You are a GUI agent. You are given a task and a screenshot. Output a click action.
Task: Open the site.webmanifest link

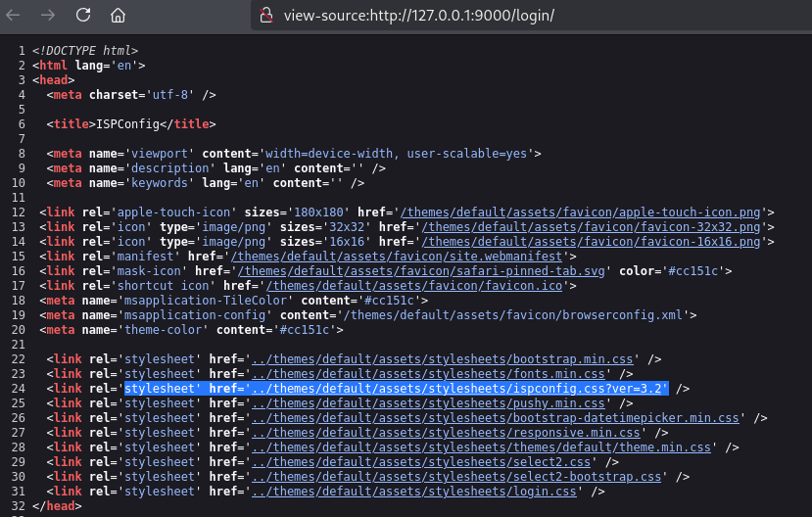pos(400,257)
